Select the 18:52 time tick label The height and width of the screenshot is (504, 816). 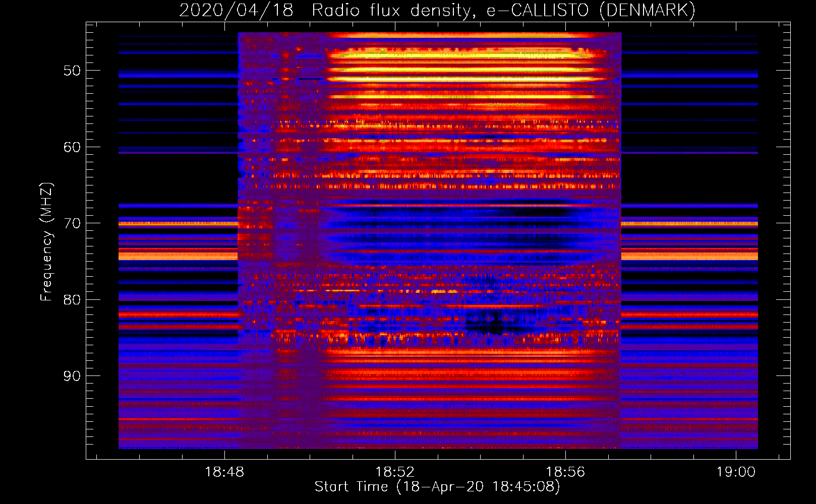tap(395, 472)
